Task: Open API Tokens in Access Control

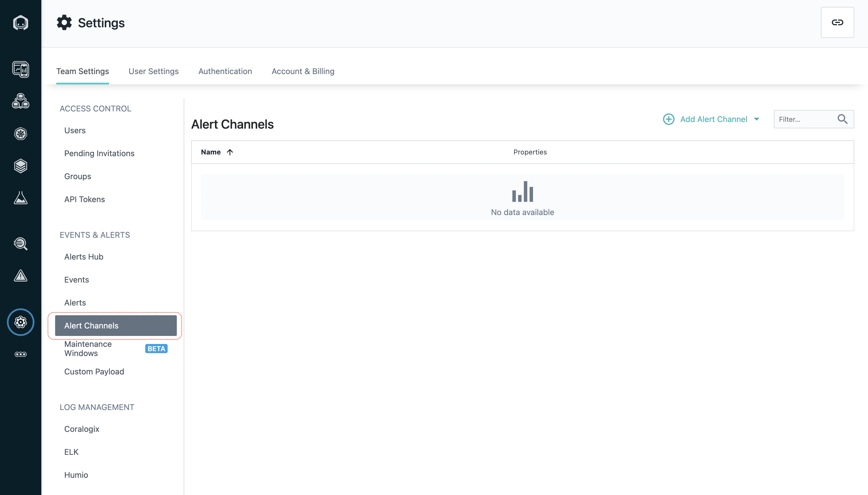Action: point(84,199)
